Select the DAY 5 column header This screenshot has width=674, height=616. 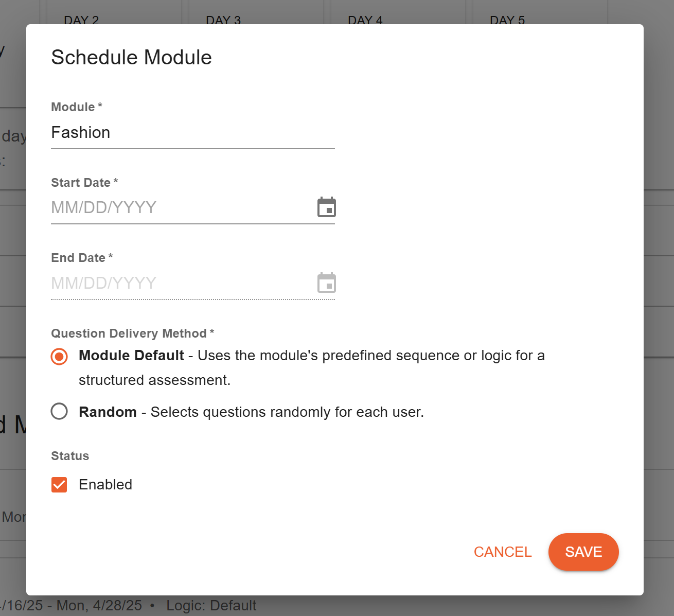pos(507,20)
